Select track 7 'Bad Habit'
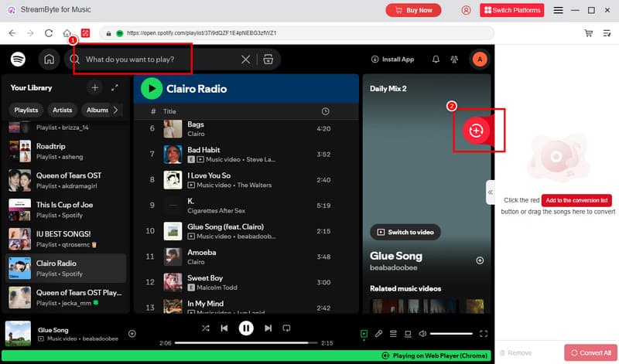Screen dimensions: 619x364 tap(246, 155)
